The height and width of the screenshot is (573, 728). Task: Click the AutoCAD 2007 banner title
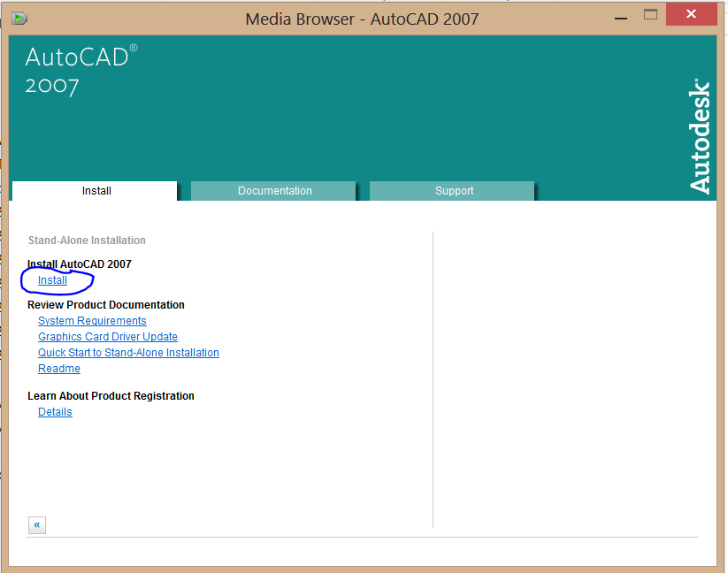point(81,71)
